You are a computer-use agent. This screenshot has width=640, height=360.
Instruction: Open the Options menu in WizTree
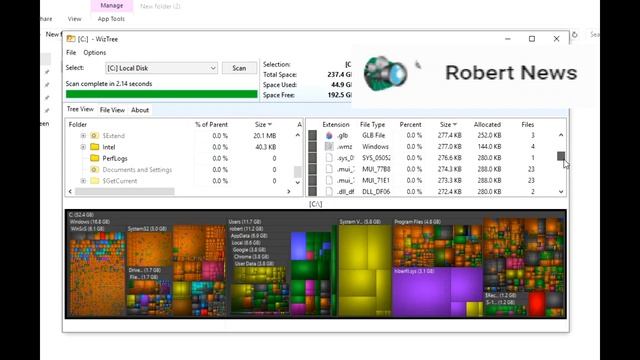(x=95, y=53)
